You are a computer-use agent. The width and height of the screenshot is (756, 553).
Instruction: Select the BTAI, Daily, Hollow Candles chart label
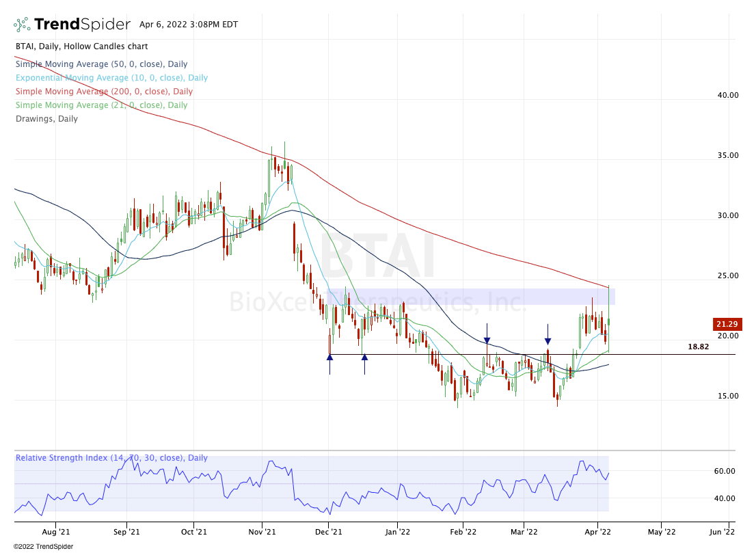(82, 46)
